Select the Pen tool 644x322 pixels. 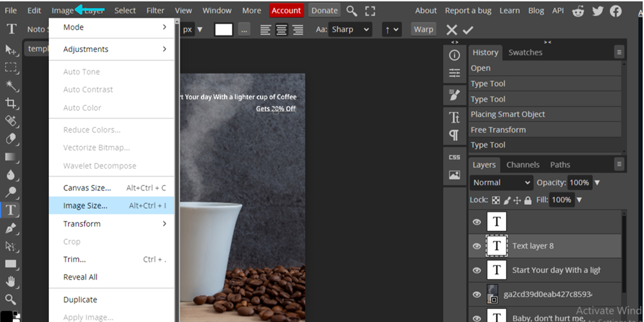[x=10, y=228]
